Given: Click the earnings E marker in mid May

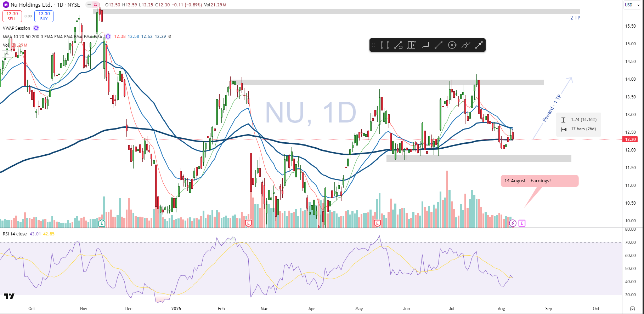Looking at the screenshot, I should [377, 223].
